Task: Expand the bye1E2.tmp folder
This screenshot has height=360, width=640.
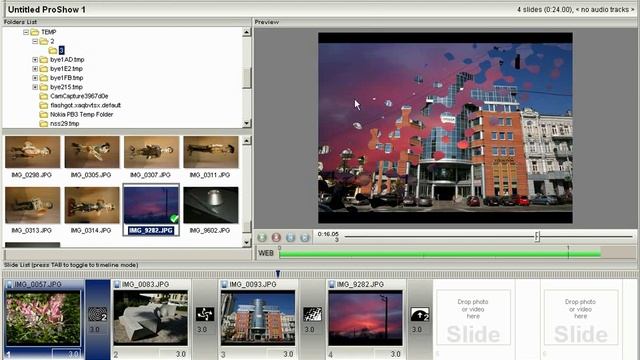Action: click(x=35, y=69)
